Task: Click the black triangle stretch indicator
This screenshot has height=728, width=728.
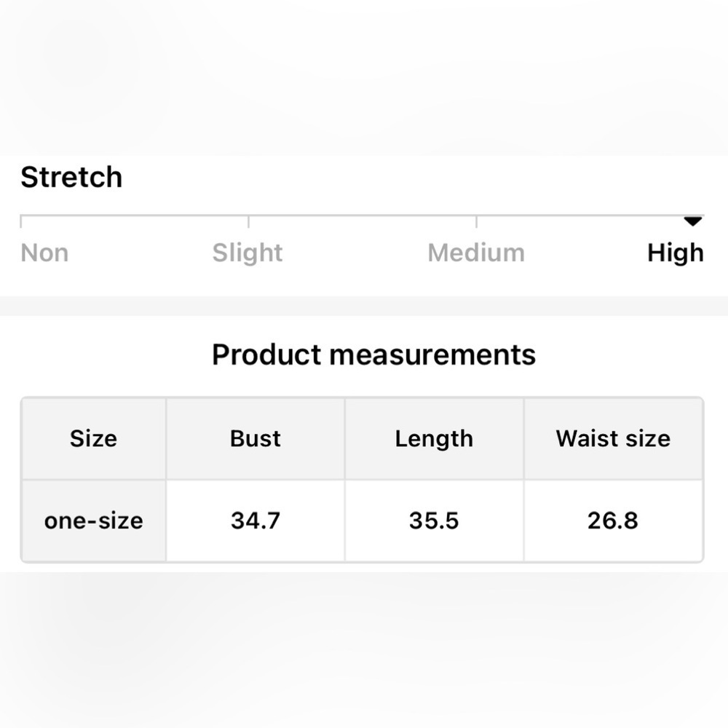Action: pos(693,221)
